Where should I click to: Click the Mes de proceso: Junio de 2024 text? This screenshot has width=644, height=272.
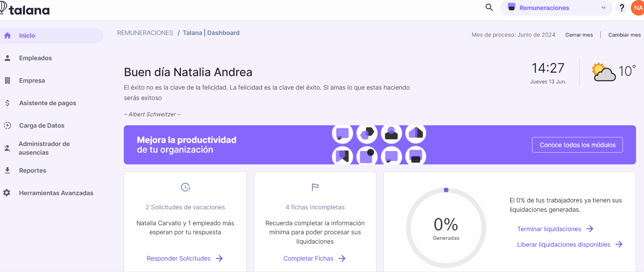coord(513,35)
